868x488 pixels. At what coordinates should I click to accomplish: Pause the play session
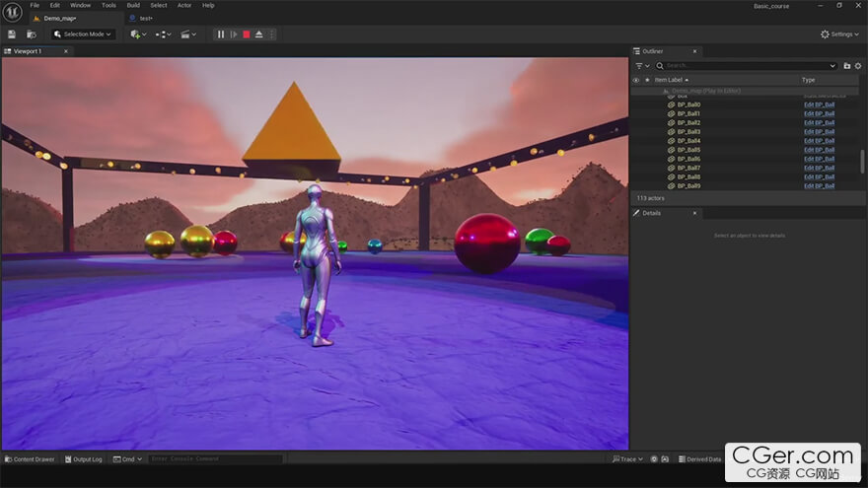tap(221, 35)
